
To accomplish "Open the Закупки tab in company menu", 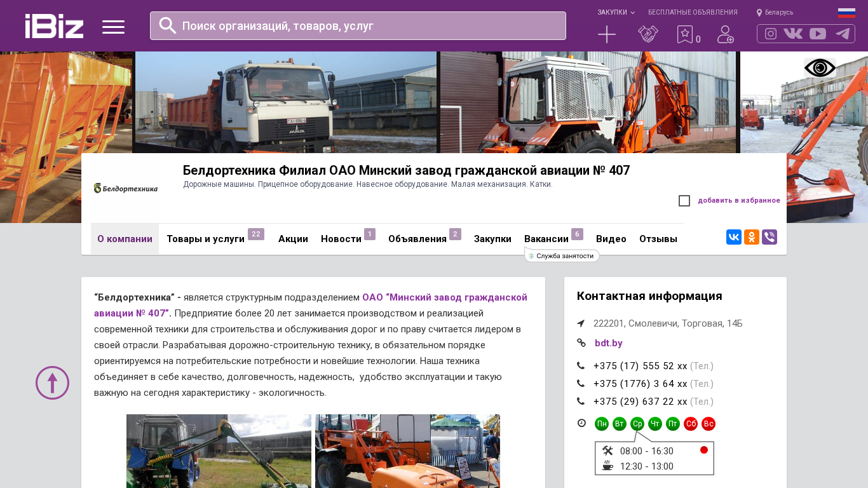I will pos(492,239).
